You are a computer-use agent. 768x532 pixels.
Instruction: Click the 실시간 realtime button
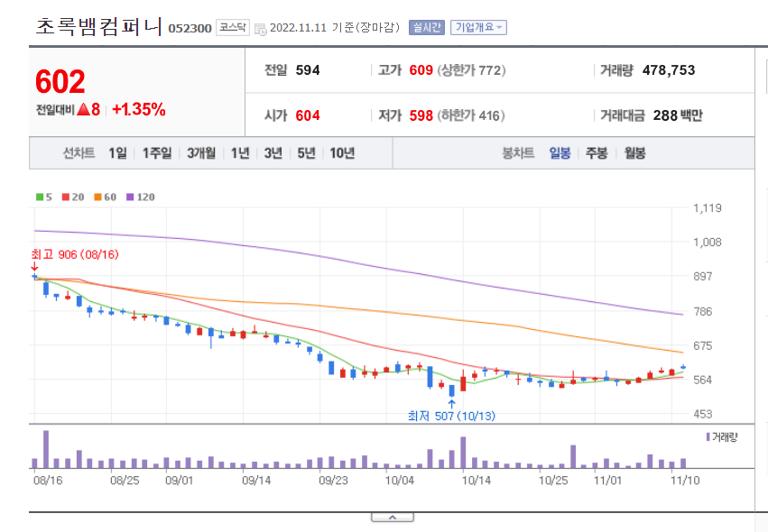(427, 27)
